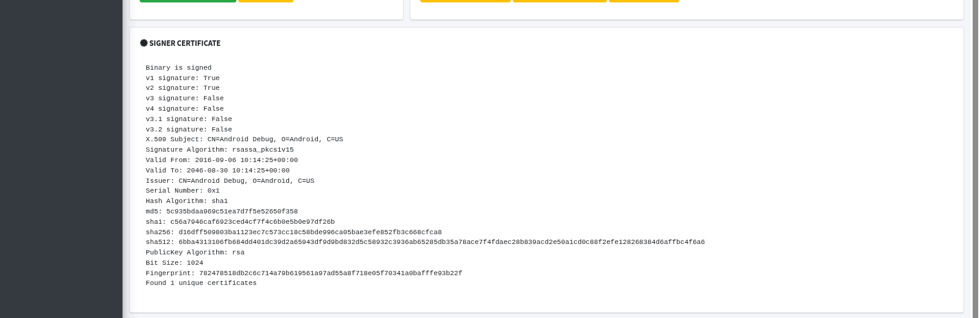
Task: Select the sha1 hash value line
Action: (240, 222)
